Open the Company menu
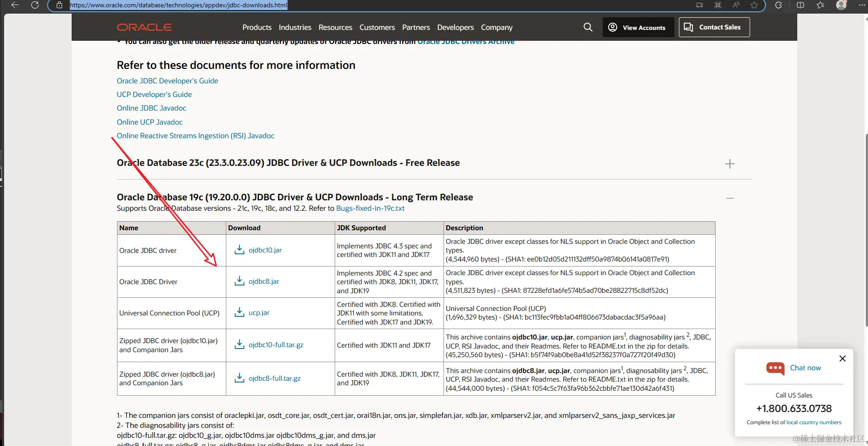Viewport: 868px width, 446px height. pyautogui.click(x=497, y=27)
